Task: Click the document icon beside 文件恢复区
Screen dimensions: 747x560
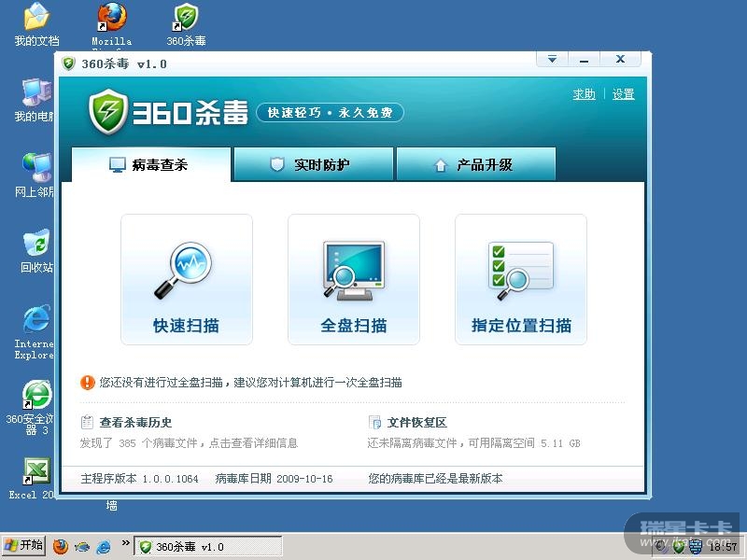Action: pyautogui.click(x=375, y=423)
